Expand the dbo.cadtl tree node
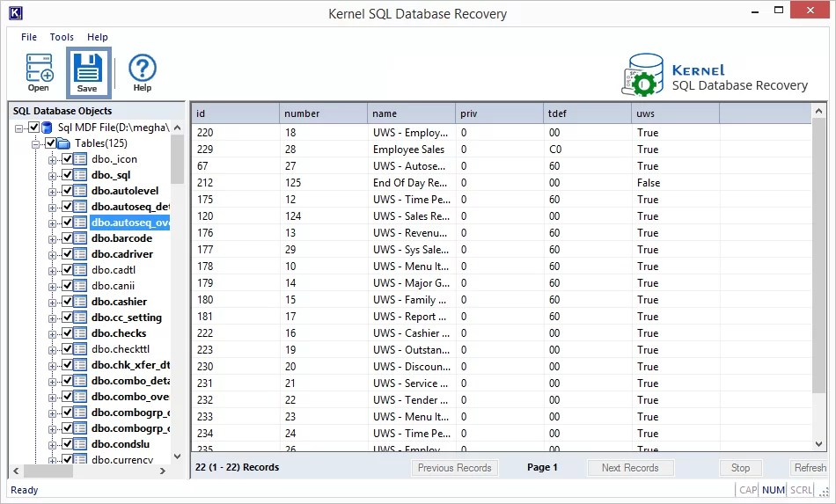The height and width of the screenshot is (504, 836). coord(52,271)
